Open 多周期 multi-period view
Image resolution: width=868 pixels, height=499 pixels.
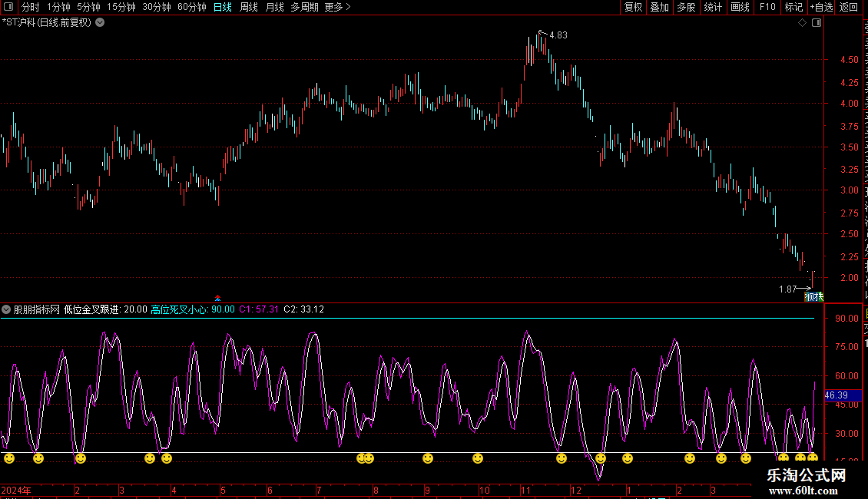coord(304,7)
